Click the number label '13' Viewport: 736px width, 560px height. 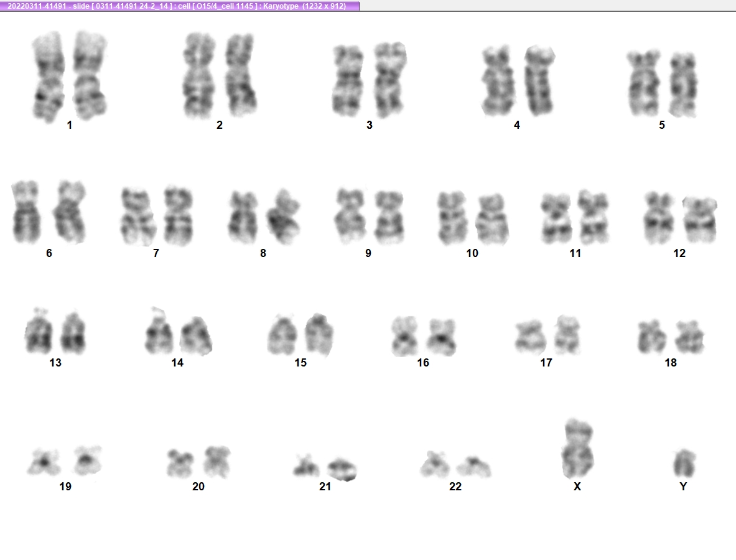click(55, 362)
